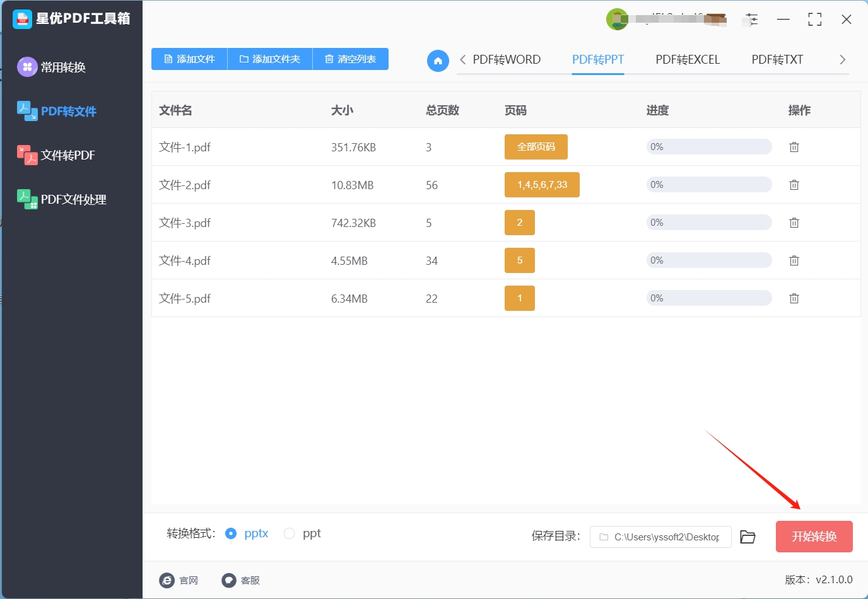Image resolution: width=868 pixels, height=599 pixels.
Task: Delete 文件-1.pdf with its trash icon
Action: point(794,147)
